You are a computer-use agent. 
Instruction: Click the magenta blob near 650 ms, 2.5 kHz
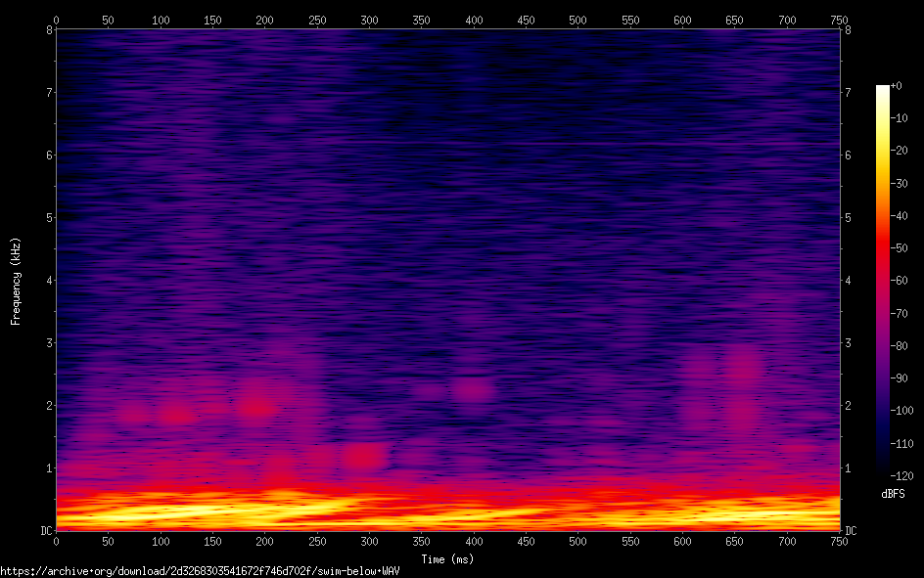(745, 368)
